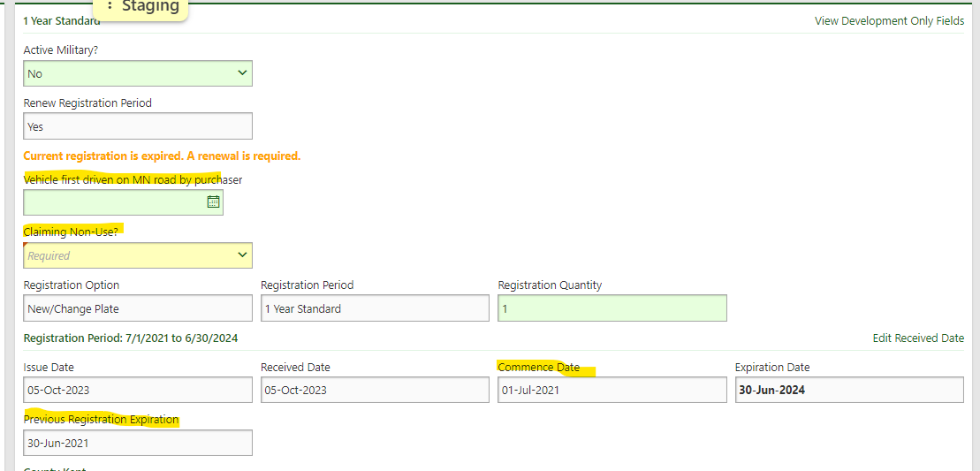This screenshot has height=471, width=980.
Task: Click the Registration Period date range text
Action: pyautogui.click(x=131, y=338)
